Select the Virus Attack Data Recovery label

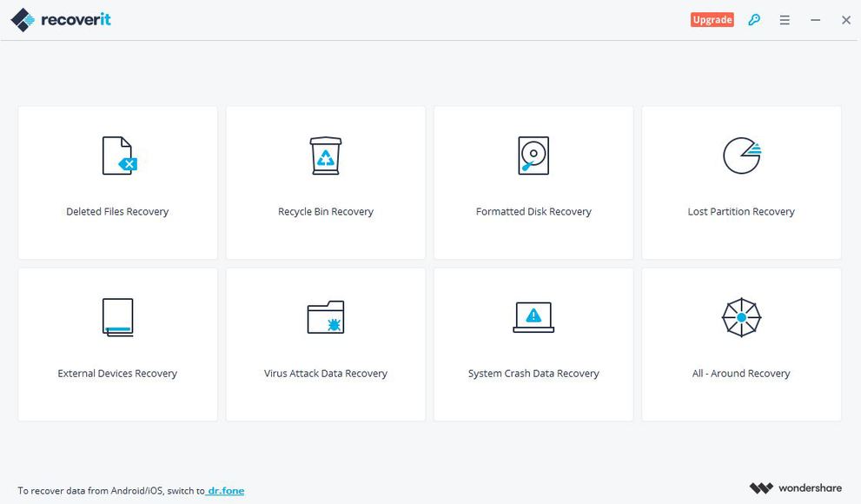326,374
